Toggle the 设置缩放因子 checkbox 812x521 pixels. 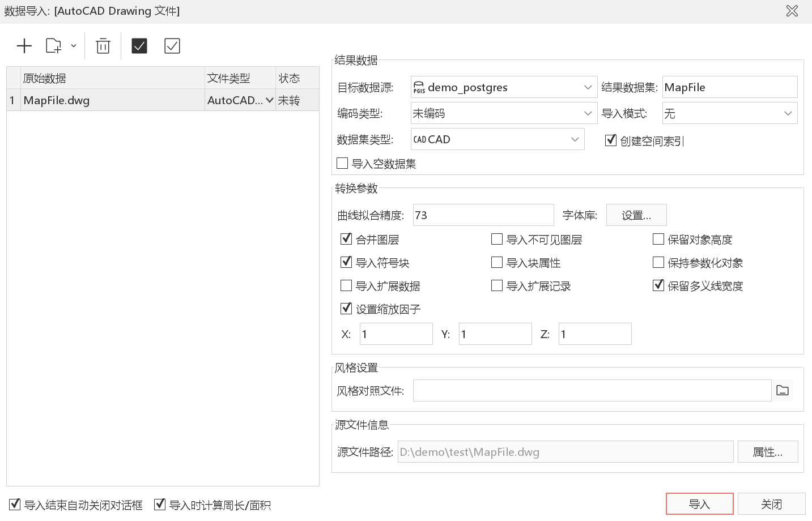pyautogui.click(x=346, y=309)
